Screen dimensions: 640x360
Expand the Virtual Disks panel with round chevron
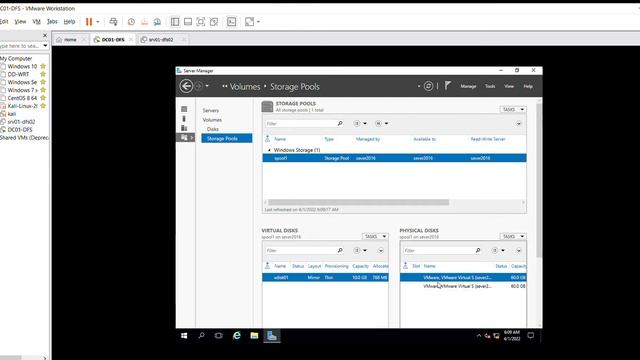pyautogui.click(x=380, y=250)
